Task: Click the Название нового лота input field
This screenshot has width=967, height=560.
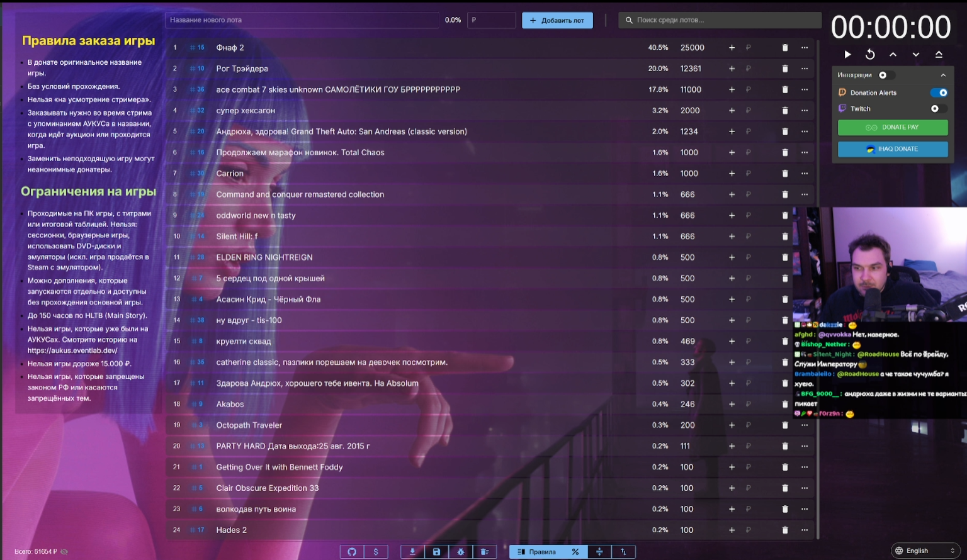Action: (302, 20)
